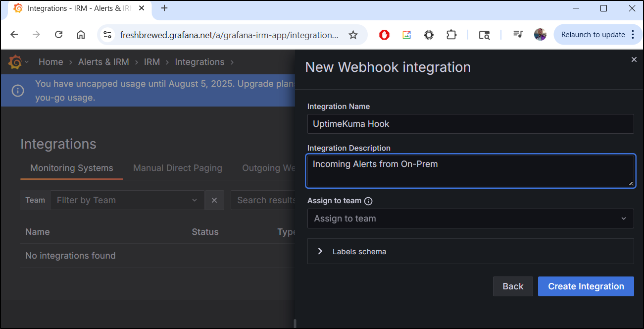Screen dimensions: 644x329
Task: Open the red ad blocker extension icon
Action: pos(384,35)
